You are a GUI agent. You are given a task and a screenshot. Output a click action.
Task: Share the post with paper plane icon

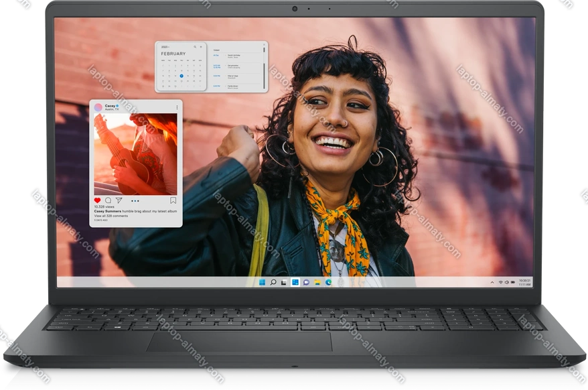click(x=119, y=200)
